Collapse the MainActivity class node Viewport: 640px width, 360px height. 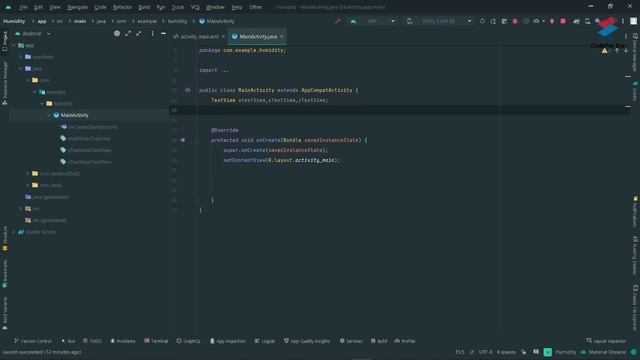(49, 116)
